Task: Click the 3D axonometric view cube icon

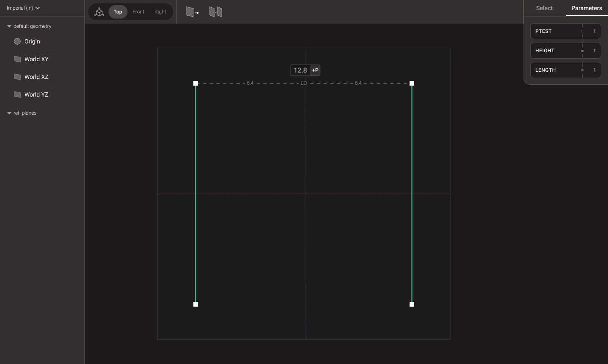Action: coord(99,12)
